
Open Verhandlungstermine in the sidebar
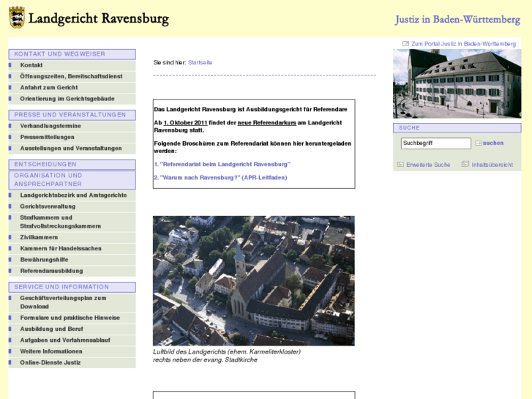tap(50, 126)
